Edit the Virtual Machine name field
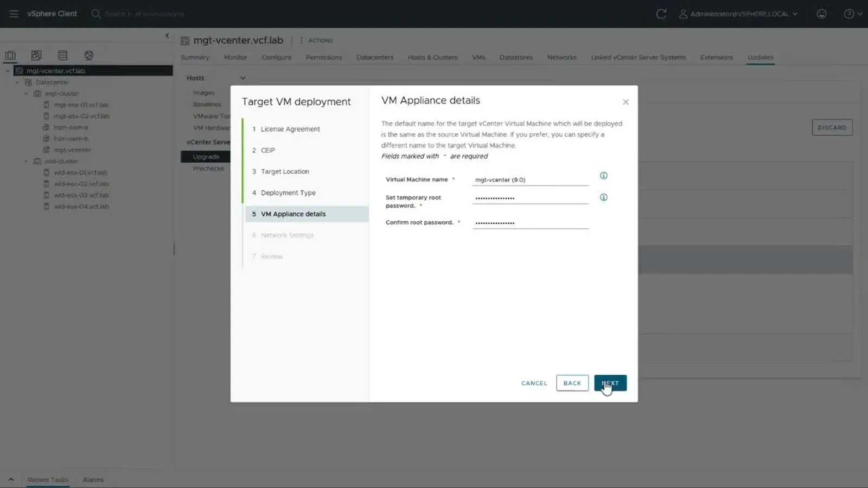This screenshot has width=868, height=488. (530, 180)
